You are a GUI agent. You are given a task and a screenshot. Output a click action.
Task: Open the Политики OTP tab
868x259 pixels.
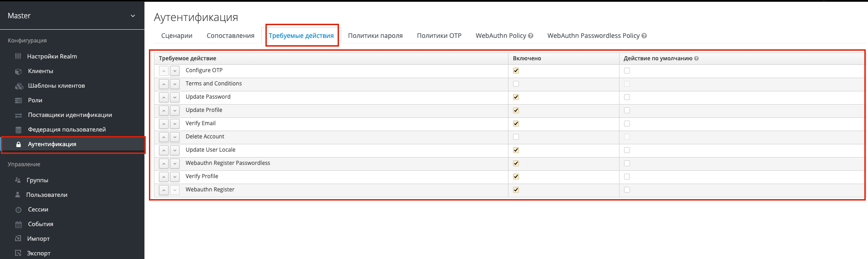(439, 36)
